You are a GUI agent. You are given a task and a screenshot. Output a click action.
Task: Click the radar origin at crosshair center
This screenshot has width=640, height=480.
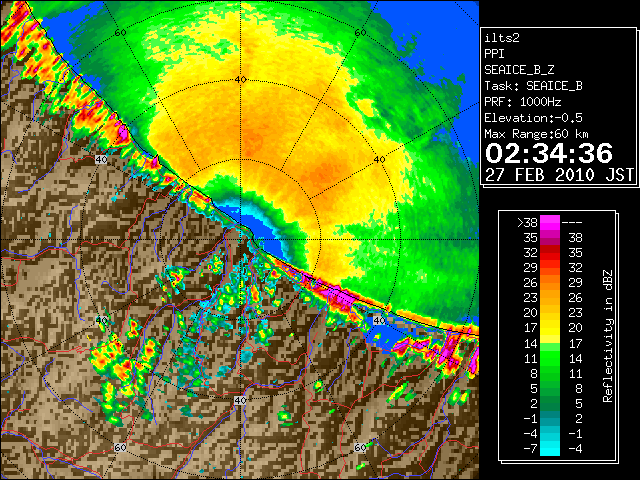[240, 240]
